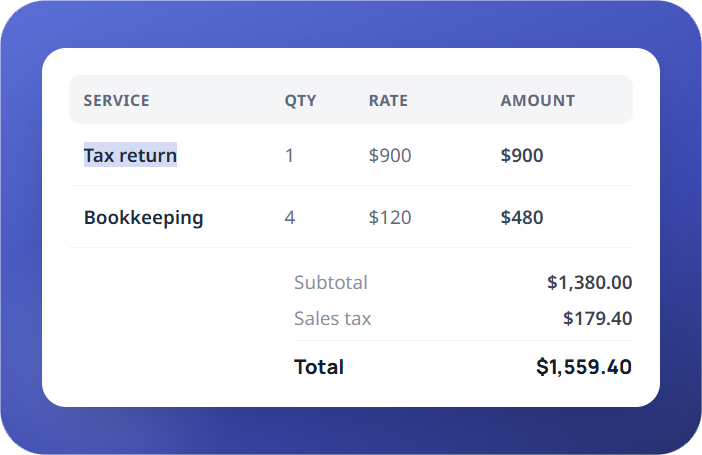Click the Bookkeeping service name

[143, 218]
